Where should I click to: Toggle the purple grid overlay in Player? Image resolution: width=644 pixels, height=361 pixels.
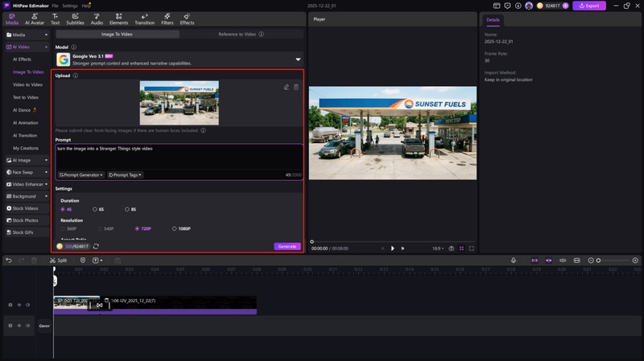click(461, 248)
